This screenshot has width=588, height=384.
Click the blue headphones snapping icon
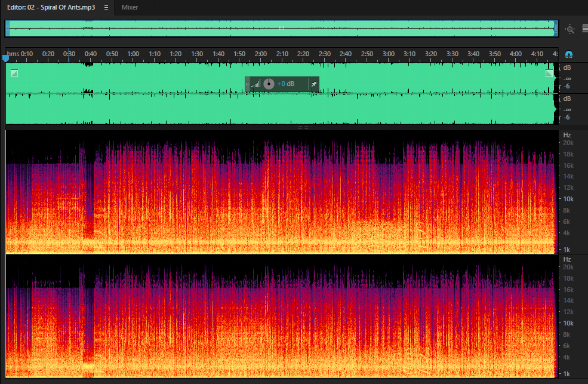click(568, 55)
